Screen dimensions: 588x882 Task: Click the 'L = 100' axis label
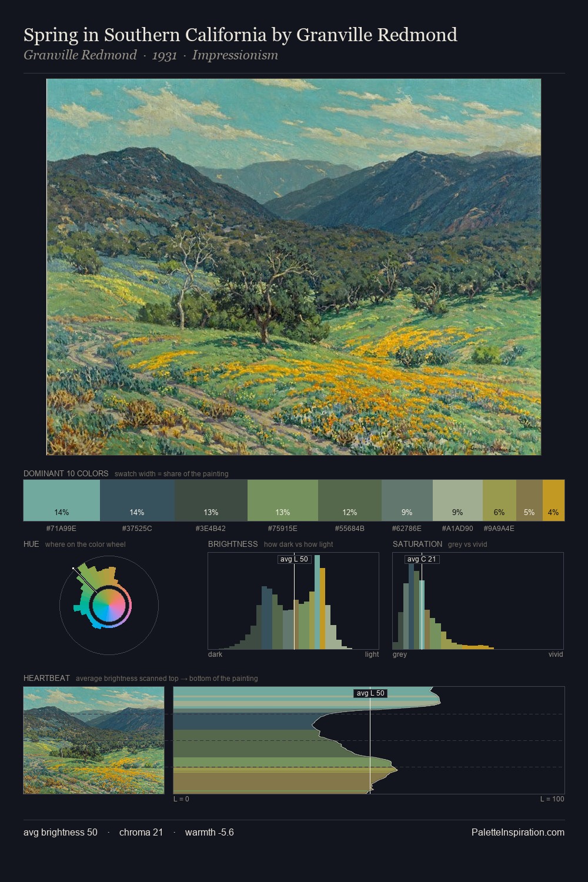[552, 799]
